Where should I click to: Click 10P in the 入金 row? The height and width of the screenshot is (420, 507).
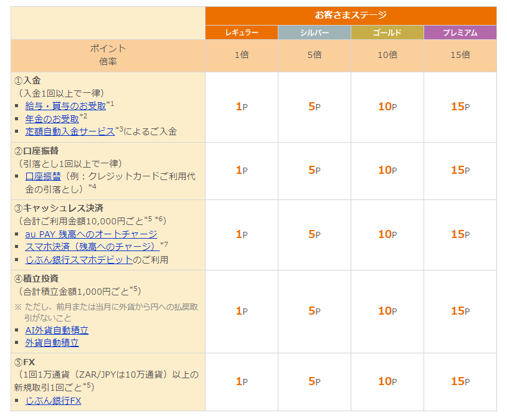coord(387,107)
